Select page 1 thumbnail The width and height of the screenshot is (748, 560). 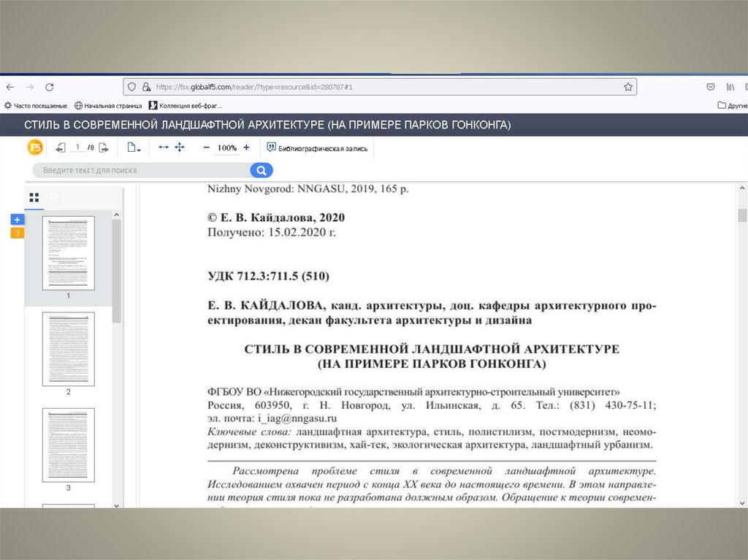coord(68,253)
